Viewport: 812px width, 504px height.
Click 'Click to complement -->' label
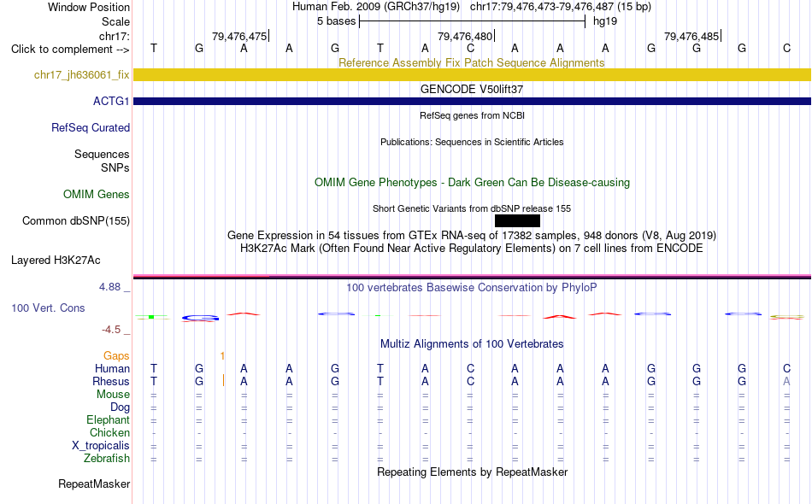coord(70,50)
